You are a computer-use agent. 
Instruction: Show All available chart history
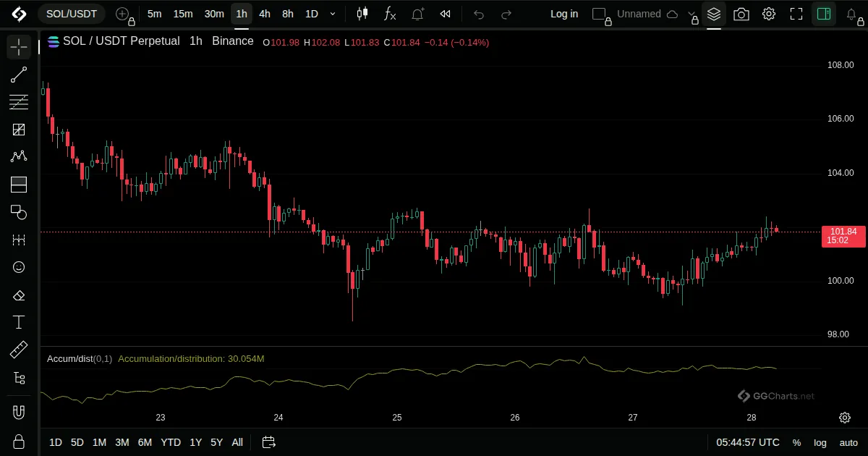[x=237, y=442]
